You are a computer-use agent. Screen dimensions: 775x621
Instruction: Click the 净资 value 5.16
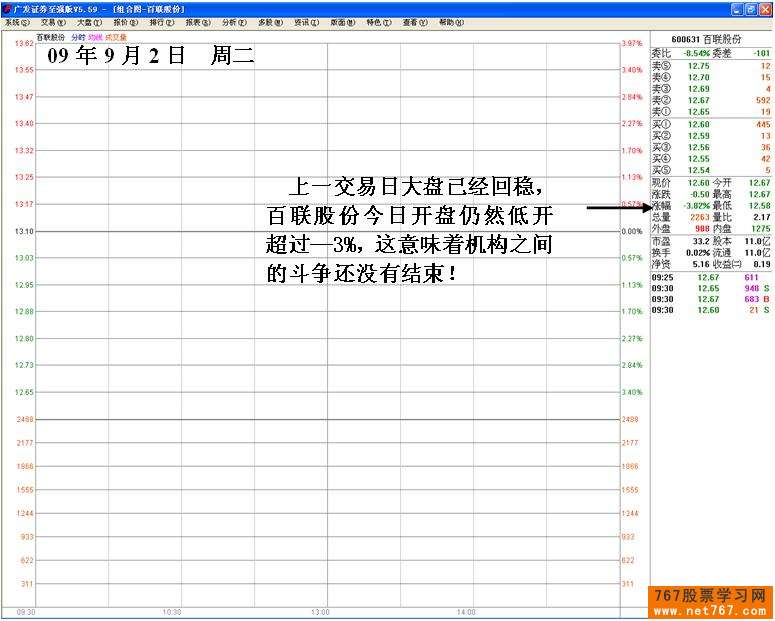coord(701,265)
